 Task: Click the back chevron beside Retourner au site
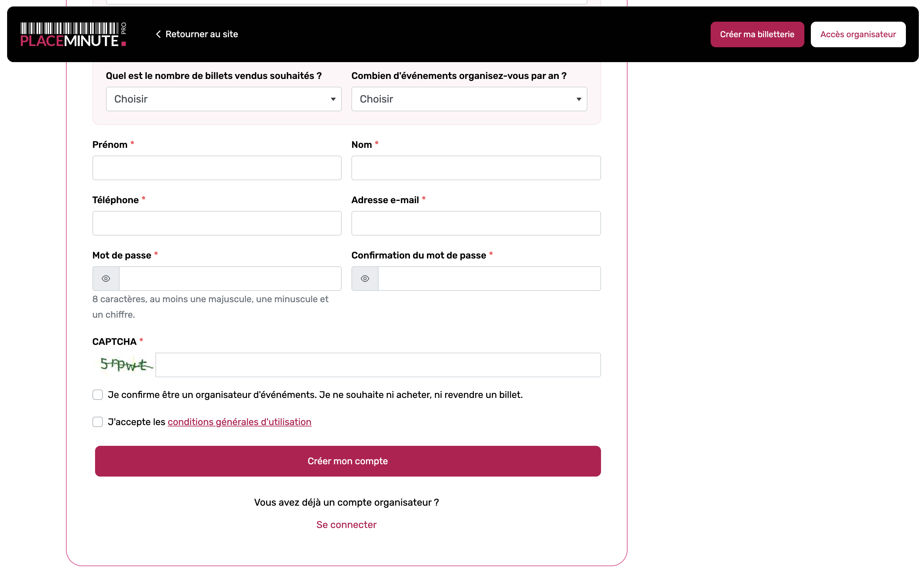[158, 34]
